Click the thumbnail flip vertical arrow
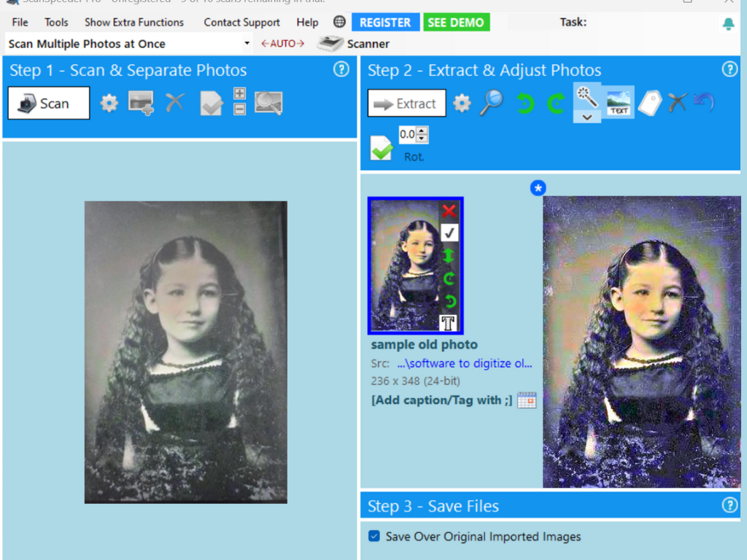Screen dimensions: 747x560 [449, 256]
